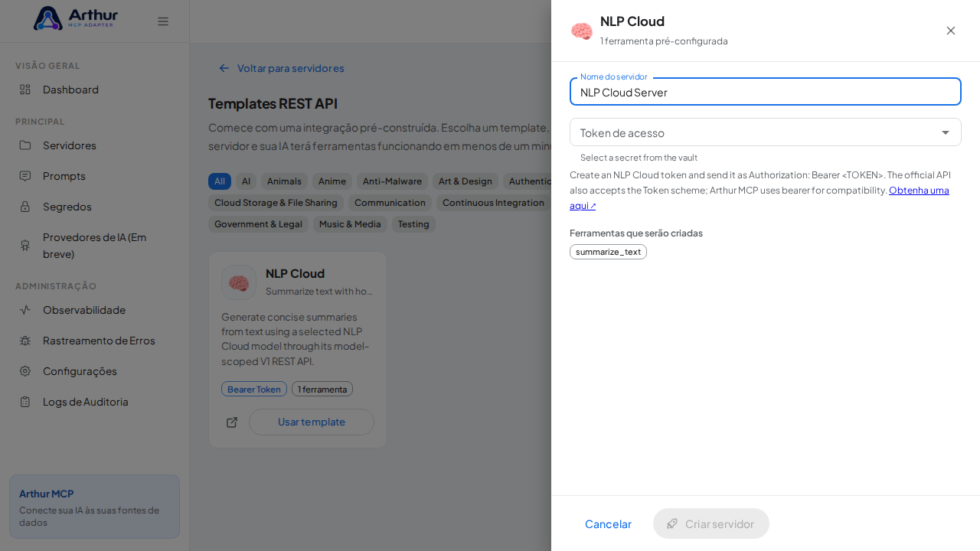Filter by Music & Media category
Viewport: 980px width, 551px height.
[x=350, y=224]
